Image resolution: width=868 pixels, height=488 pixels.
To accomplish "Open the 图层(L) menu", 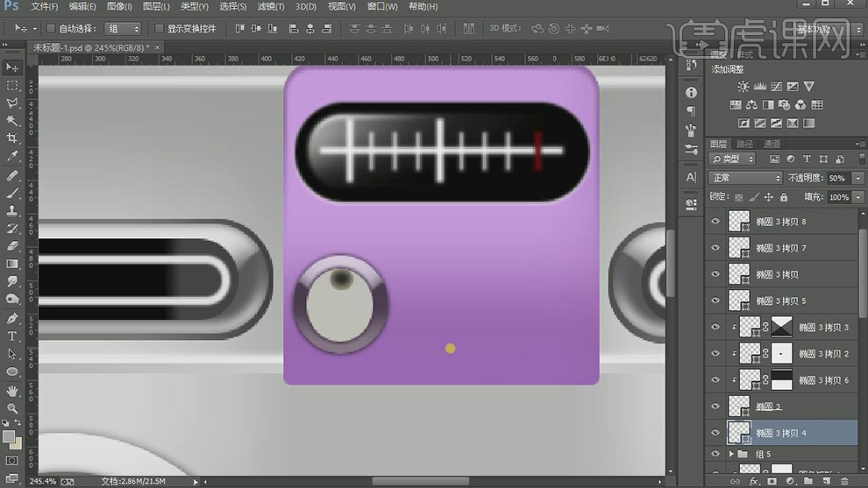I will 156,7.
